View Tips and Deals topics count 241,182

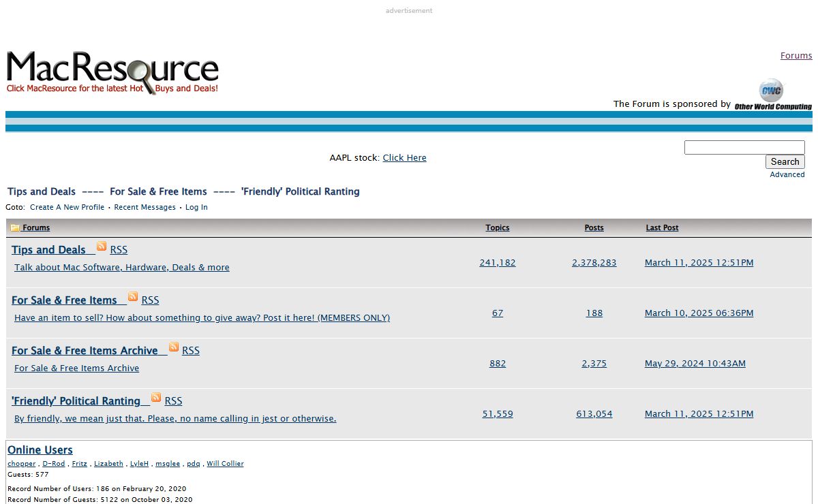497,262
